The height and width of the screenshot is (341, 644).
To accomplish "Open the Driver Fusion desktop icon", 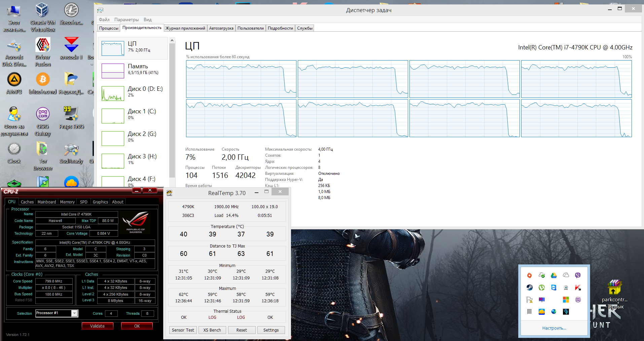I will tap(43, 52).
